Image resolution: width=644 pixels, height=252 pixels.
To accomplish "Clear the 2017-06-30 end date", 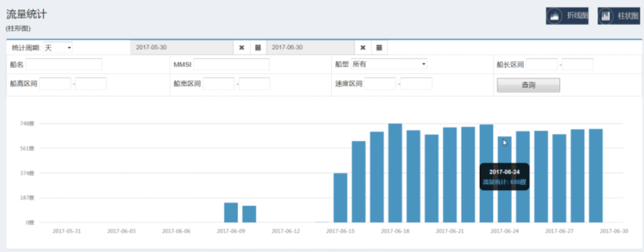I will click(362, 48).
